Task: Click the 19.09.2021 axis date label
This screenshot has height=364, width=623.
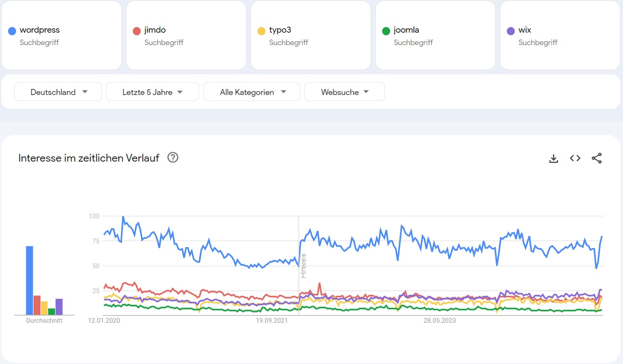Action: pos(272,321)
